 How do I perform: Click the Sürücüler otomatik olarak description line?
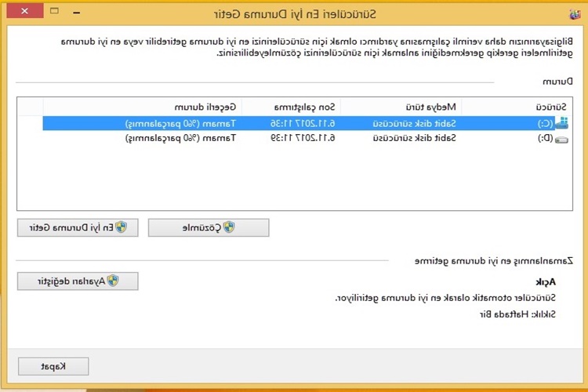445,298
